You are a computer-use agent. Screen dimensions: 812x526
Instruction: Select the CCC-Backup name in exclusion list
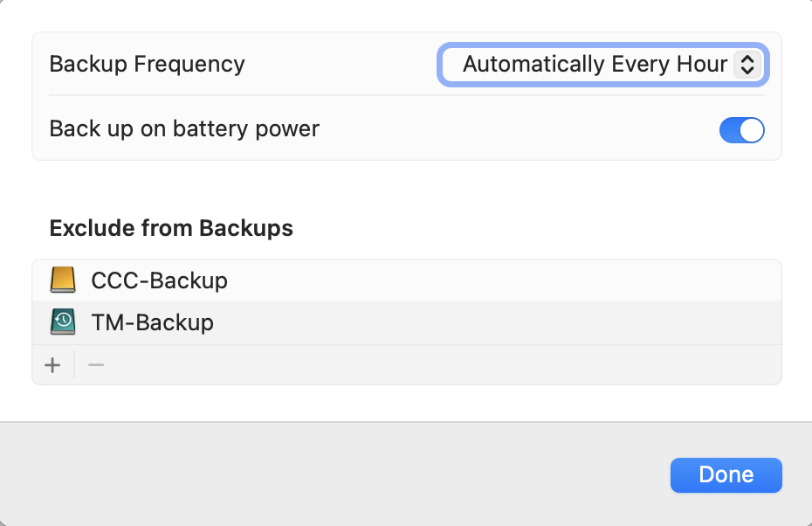[159, 280]
